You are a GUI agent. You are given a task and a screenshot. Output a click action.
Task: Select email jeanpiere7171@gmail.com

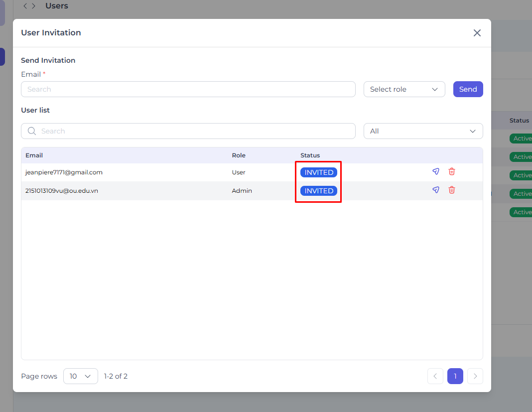coord(64,172)
